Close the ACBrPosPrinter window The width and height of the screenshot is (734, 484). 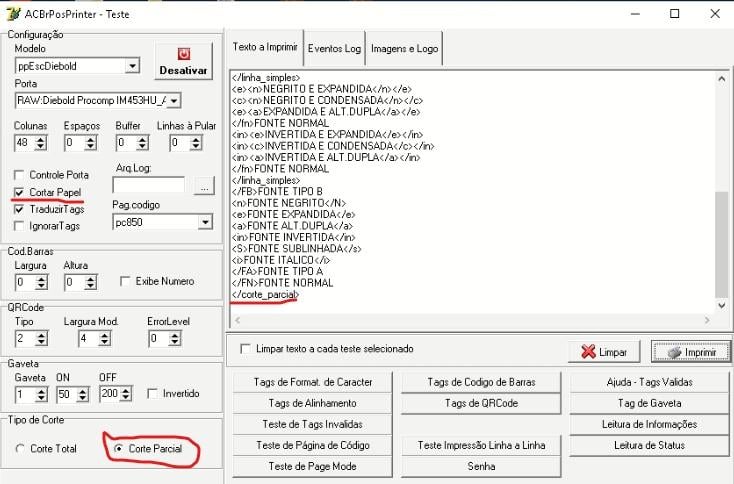pyautogui.click(x=715, y=14)
